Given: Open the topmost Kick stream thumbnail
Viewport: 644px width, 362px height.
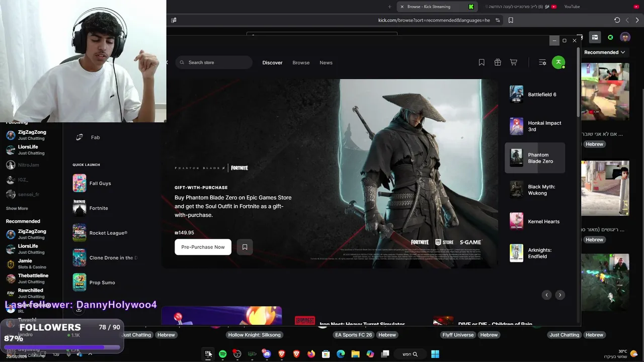Looking at the screenshot, I should click(605, 92).
